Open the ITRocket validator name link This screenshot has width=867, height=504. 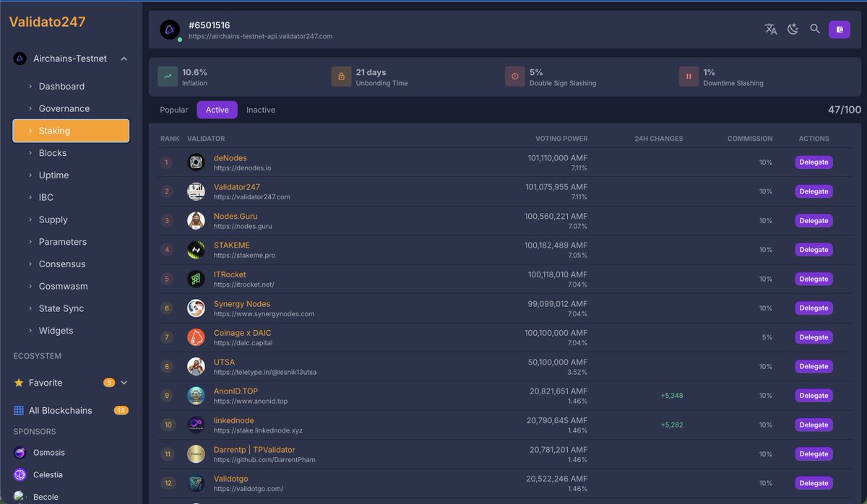coord(230,274)
